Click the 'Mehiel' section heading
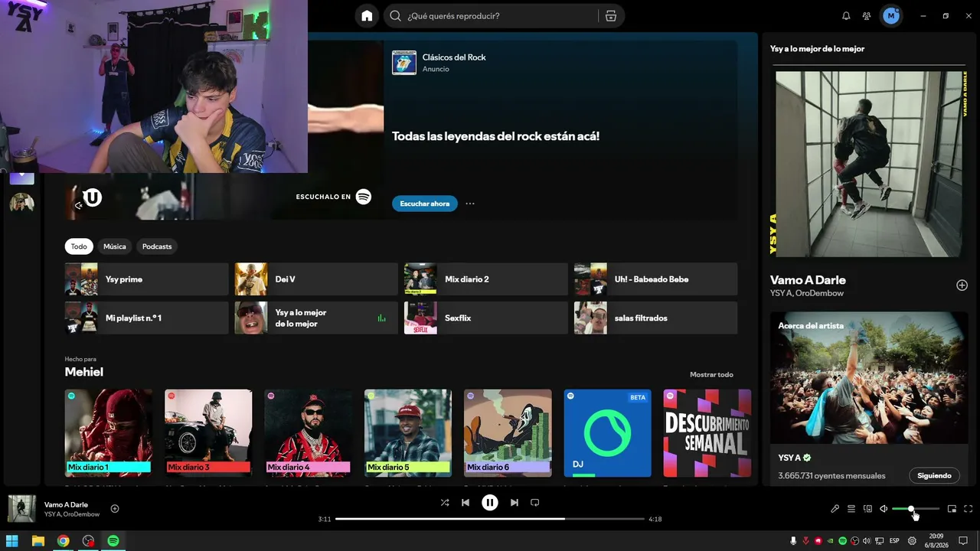 [x=84, y=372]
